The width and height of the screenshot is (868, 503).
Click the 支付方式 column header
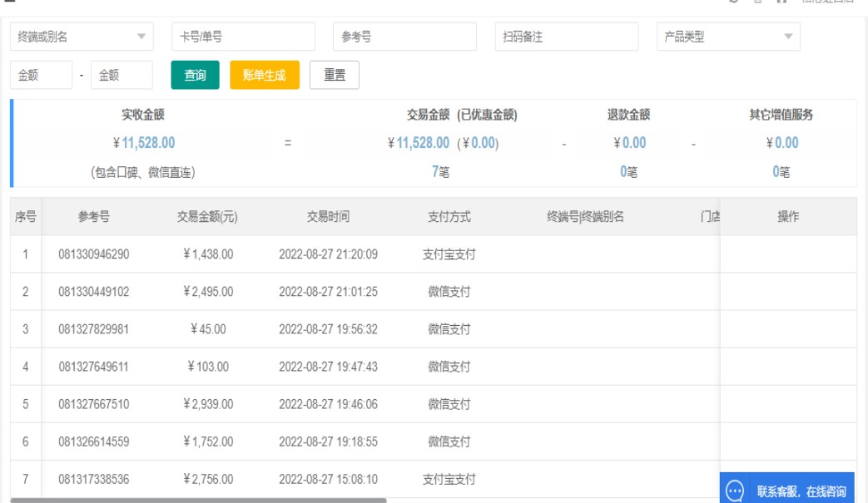(449, 217)
